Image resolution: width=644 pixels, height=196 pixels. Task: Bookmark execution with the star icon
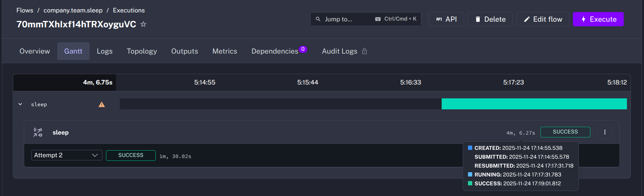click(143, 24)
